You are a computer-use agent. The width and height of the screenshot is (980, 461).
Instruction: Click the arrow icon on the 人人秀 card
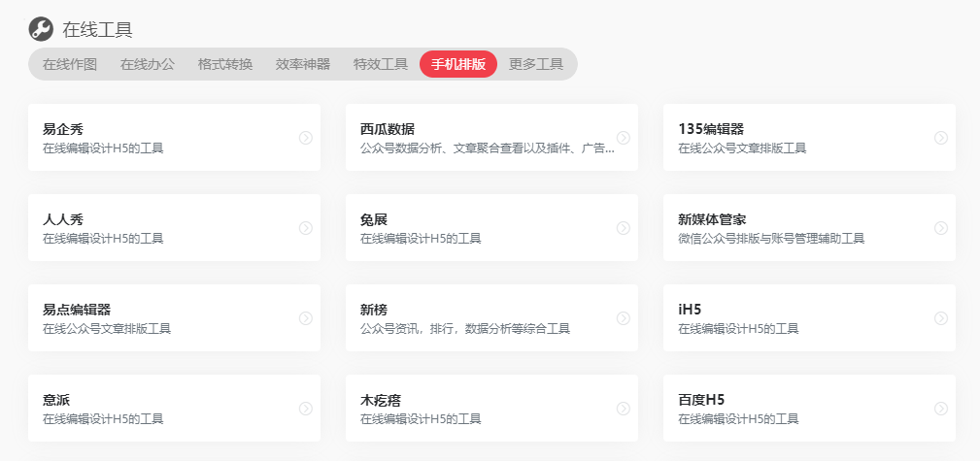click(306, 228)
